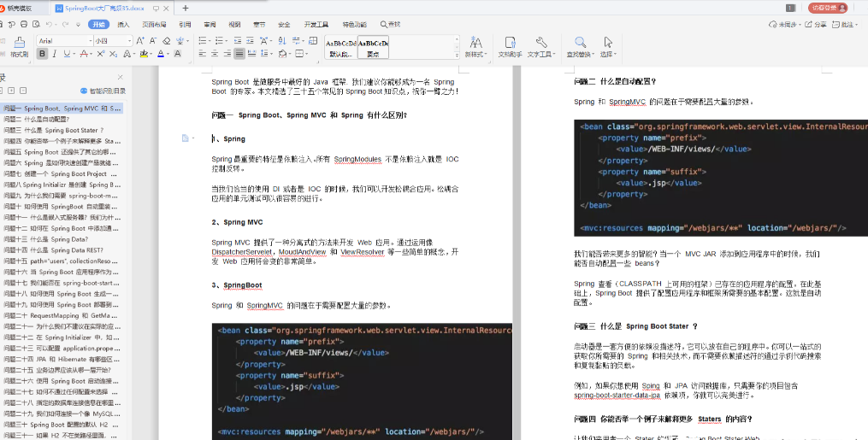Open the 引用 ribbon tab
Screen dimensions: 868x440
(x=185, y=24)
